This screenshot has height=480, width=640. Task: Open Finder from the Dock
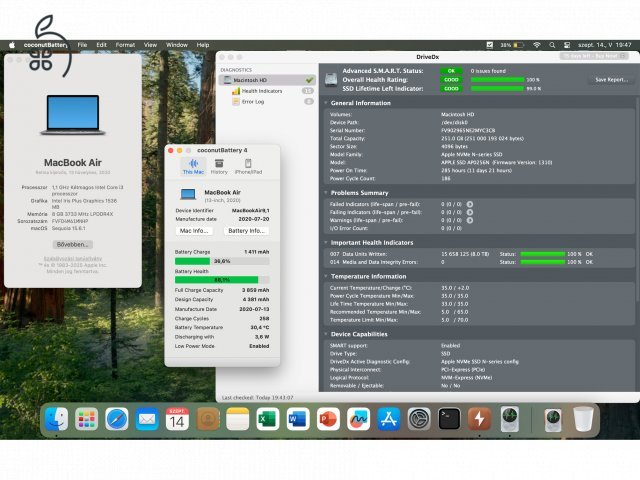click(56, 419)
